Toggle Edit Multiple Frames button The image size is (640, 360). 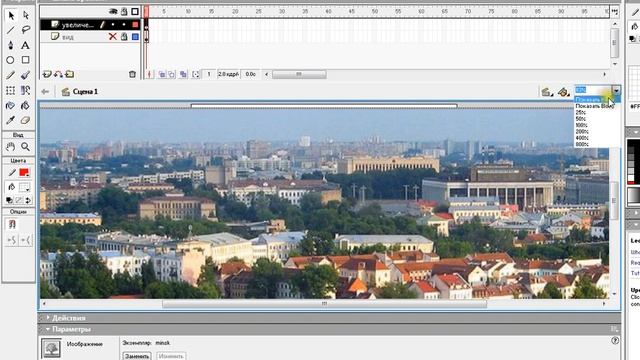tap(183, 74)
